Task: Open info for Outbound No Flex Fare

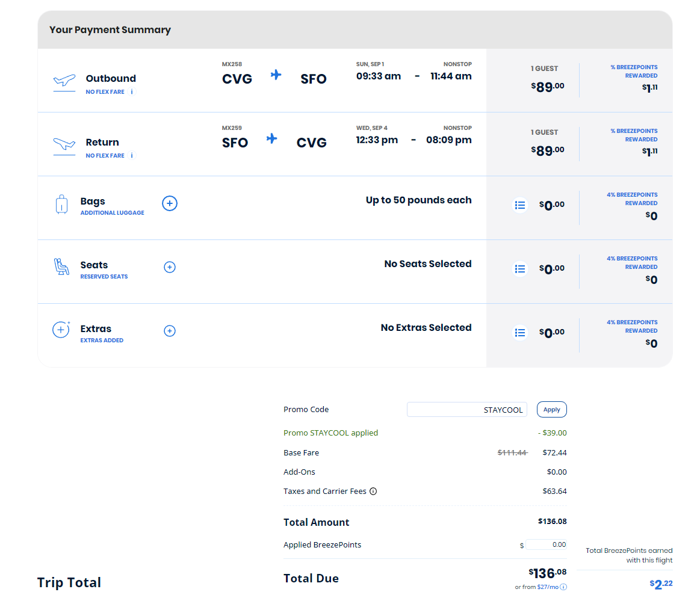Action: click(132, 92)
